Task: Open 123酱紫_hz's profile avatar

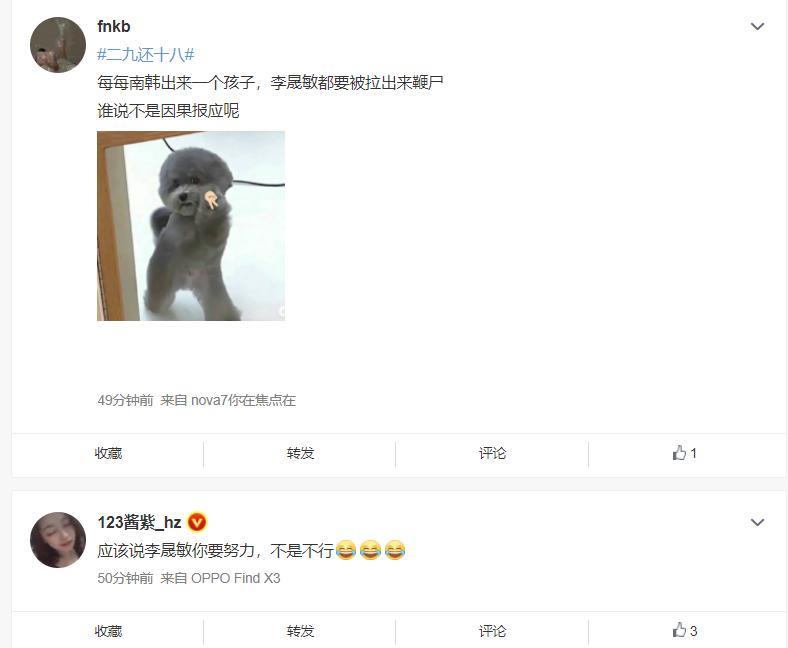Action: (58, 540)
